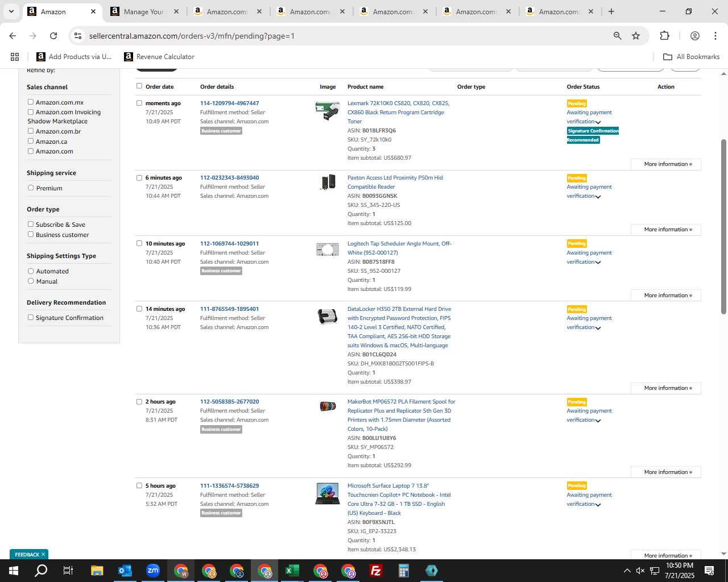Reload the Seller Central page
The image size is (728, 582).
[x=53, y=36]
